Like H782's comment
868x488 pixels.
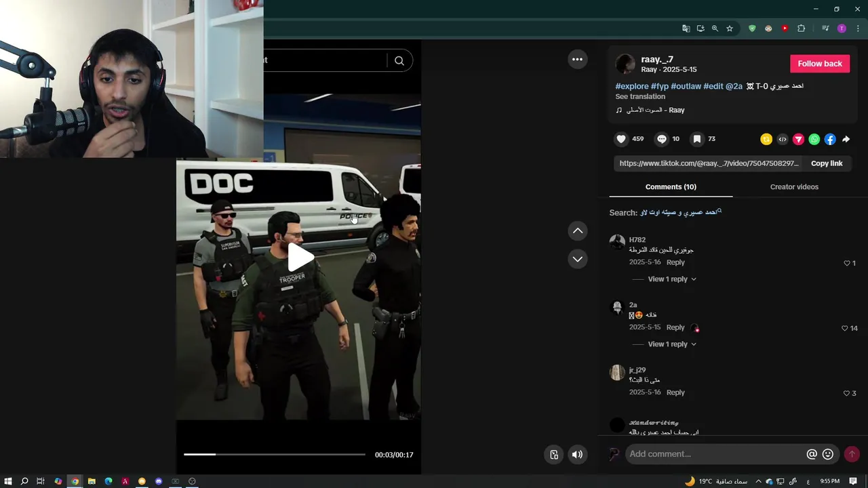(846, 263)
